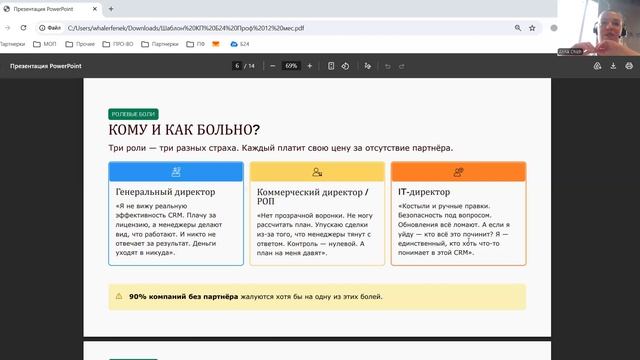640x360 pixels.
Task: Click the 69% zoom level field
Action: (291, 66)
